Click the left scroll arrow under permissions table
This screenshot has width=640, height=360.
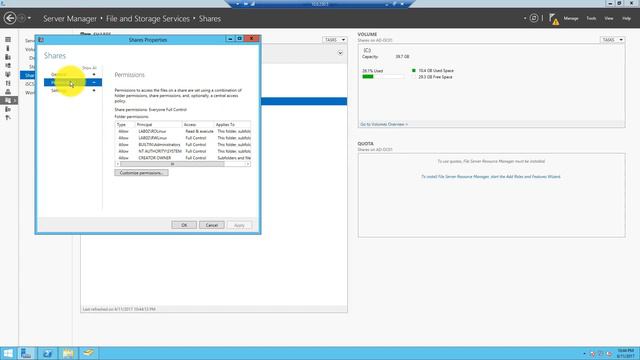118,164
